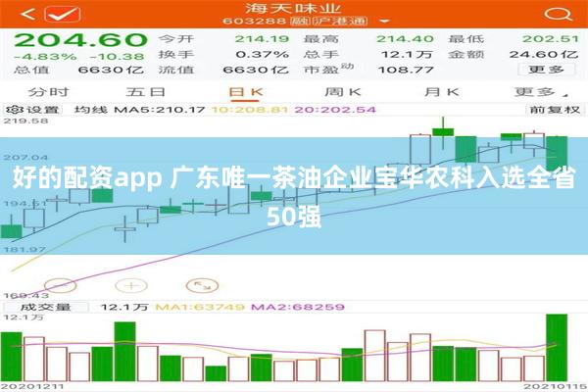This screenshot has height=392, width=588.
Task: Click the MA20 202.54 label
Action: (x=335, y=110)
